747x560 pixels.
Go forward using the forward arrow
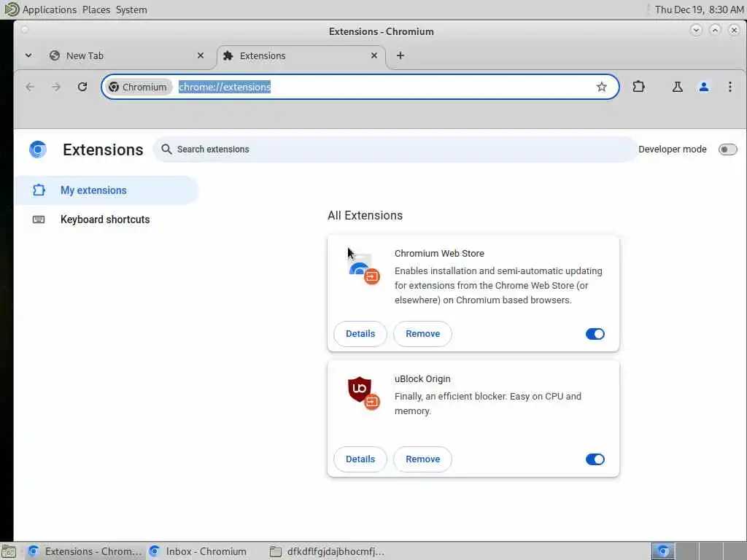click(56, 87)
